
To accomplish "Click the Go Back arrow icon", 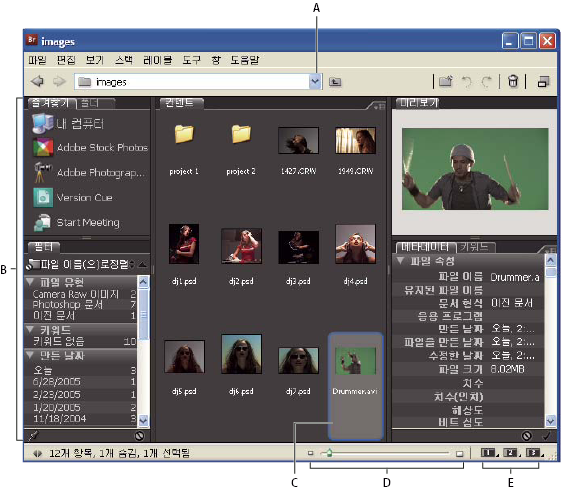I will 38,81.
